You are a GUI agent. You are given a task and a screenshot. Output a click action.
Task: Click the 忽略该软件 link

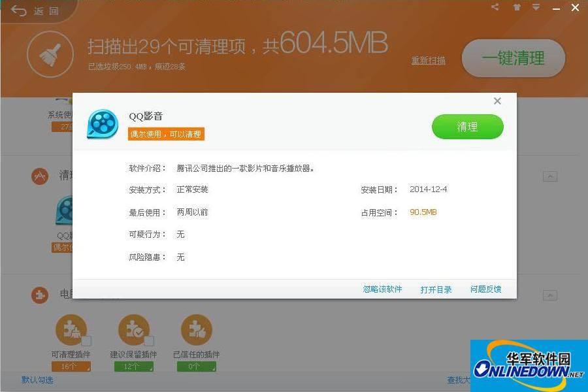click(x=382, y=289)
